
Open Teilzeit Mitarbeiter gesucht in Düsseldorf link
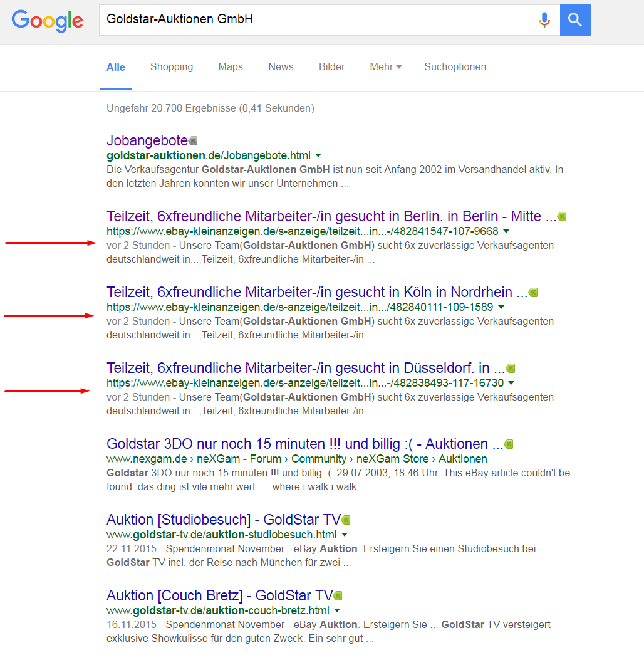[x=306, y=368]
